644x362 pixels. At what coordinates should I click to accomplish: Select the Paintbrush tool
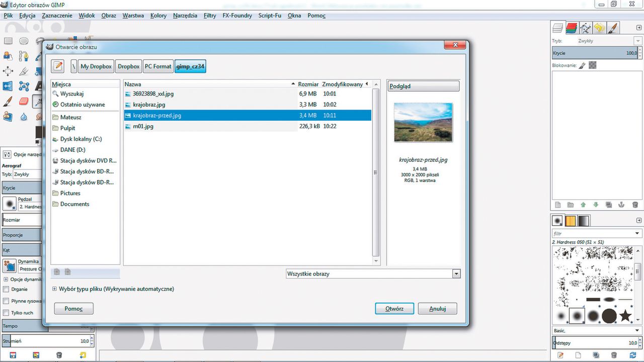(8, 101)
